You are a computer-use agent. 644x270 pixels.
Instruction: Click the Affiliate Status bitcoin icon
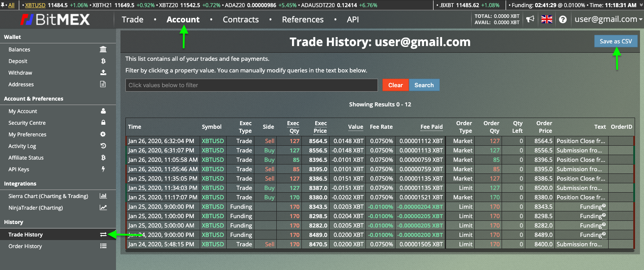click(x=103, y=158)
